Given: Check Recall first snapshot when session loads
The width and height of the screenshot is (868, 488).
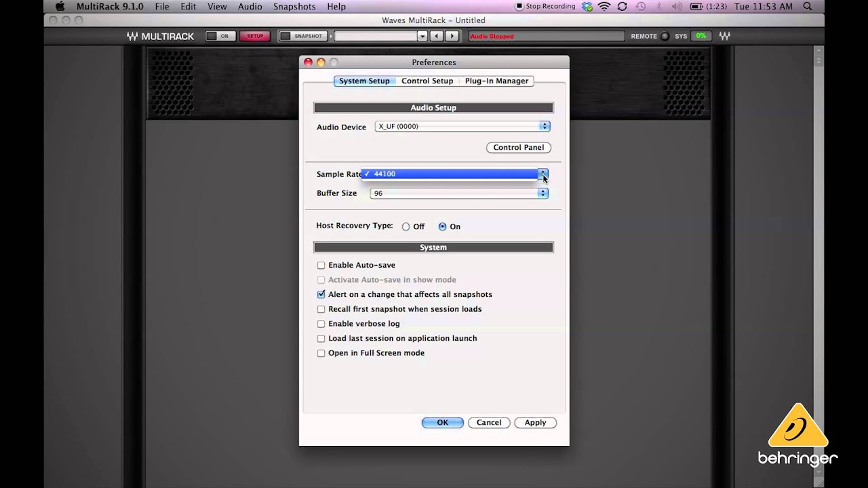Looking at the screenshot, I should point(321,309).
